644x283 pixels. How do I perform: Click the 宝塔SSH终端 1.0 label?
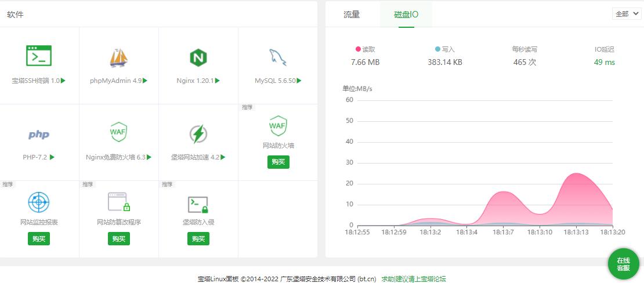click(36, 81)
